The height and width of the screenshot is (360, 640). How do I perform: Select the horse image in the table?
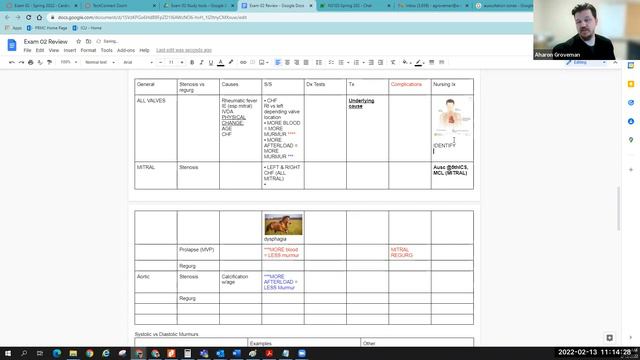(x=283, y=224)
